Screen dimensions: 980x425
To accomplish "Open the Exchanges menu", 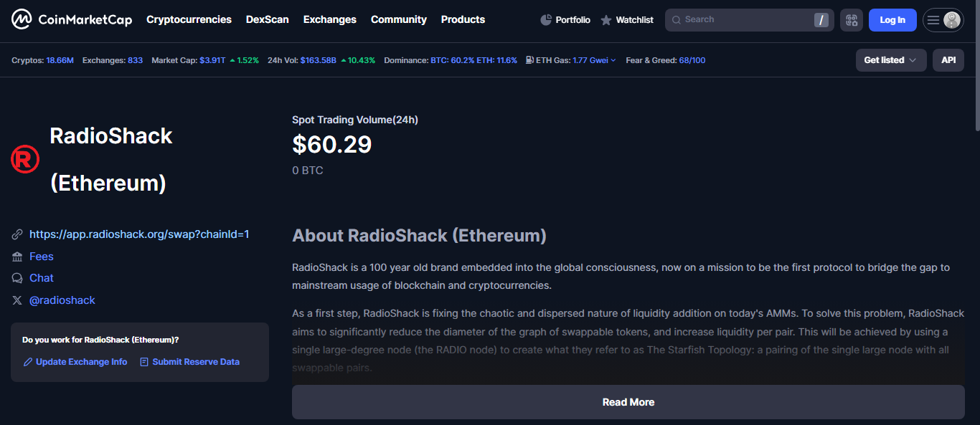I will pyautogui.click(x=330, y=19).
